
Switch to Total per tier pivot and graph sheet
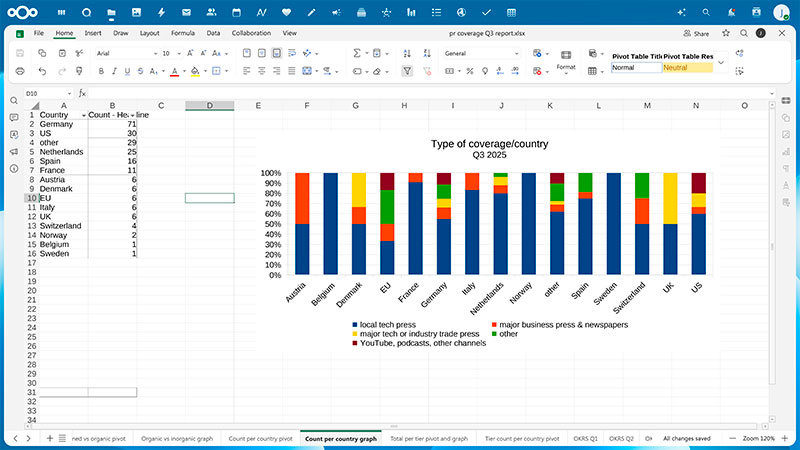431,438
